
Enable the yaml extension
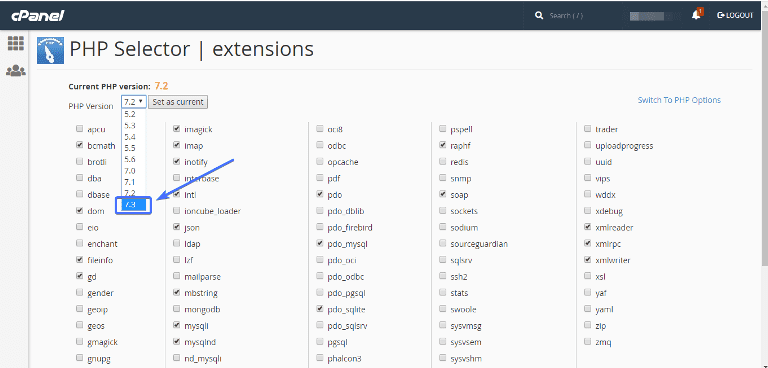point(587,309)
